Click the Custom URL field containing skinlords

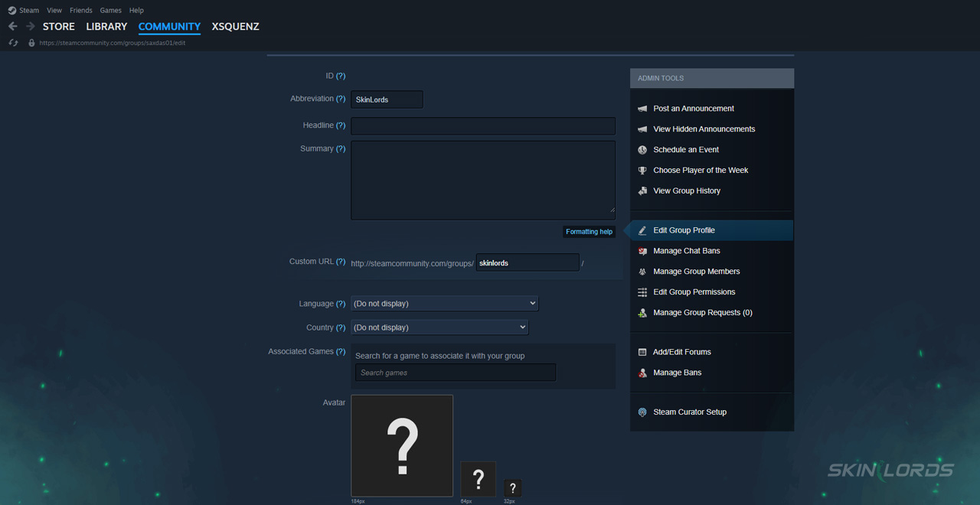point(528,262)
